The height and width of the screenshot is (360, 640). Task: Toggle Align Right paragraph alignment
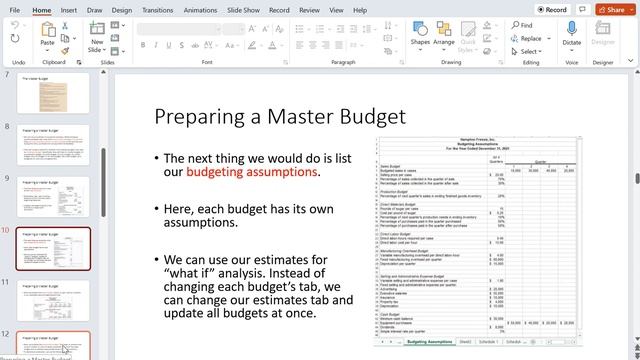coord(326,45)
